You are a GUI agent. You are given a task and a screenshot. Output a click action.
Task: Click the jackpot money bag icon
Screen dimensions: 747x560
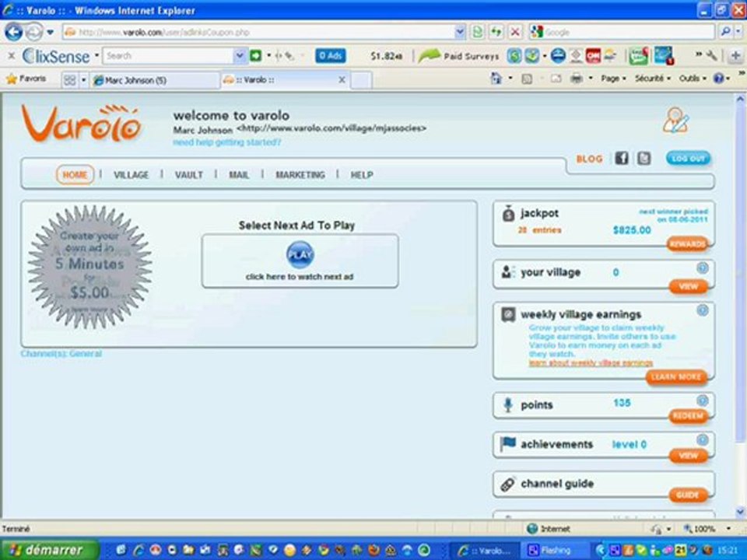508,215
